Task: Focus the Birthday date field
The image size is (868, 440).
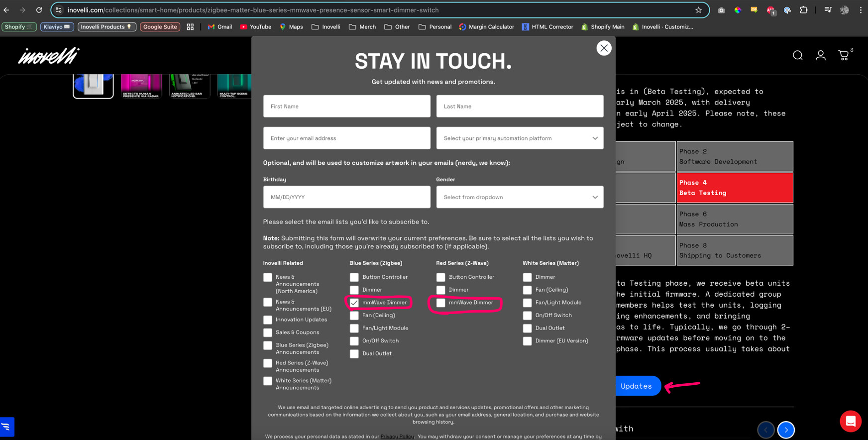Action: point(347,197)
